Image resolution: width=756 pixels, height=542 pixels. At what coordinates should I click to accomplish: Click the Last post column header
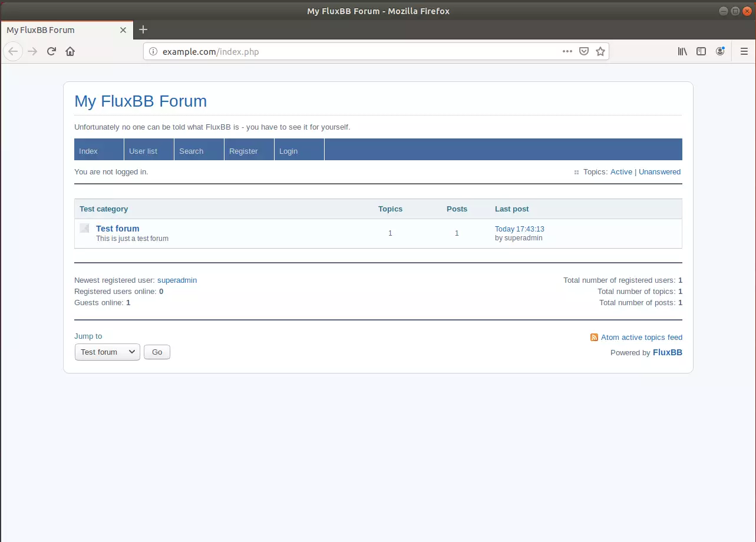coord(511,209)
